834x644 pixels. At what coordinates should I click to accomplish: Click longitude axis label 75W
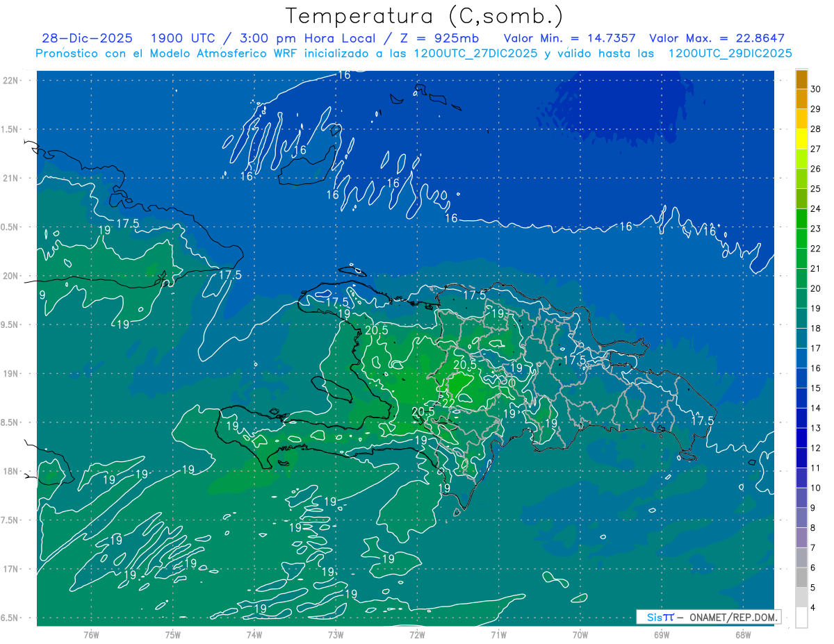pos(173,635)
